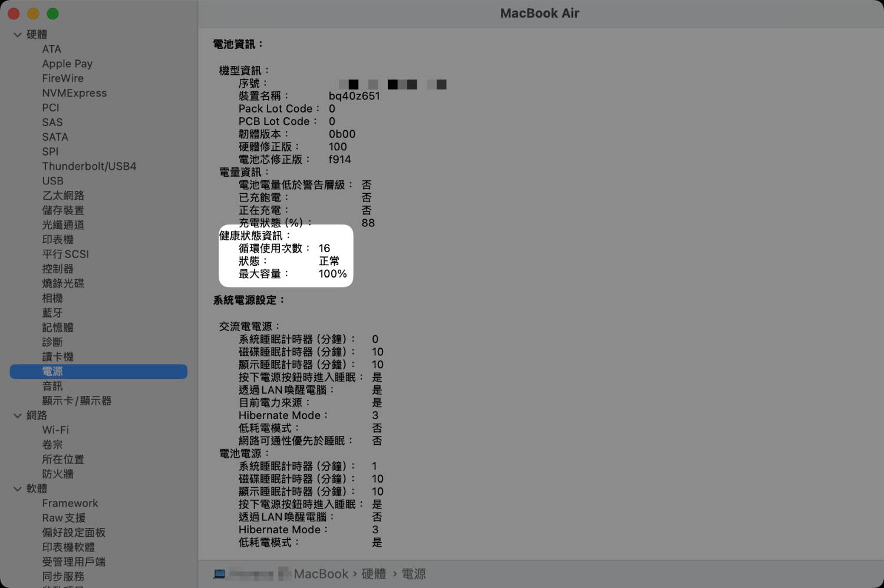Choose 印表機 under 硬體
The image size is (884, 588).
58,239
